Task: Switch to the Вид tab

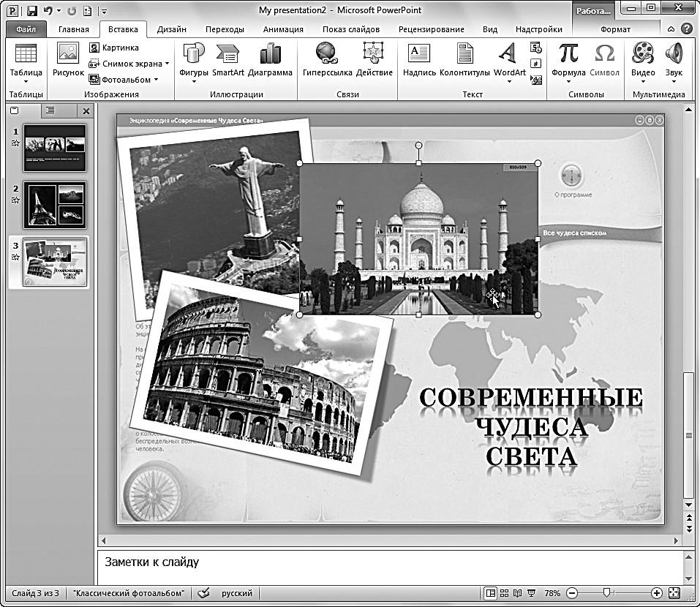Action: pos(490,29)
